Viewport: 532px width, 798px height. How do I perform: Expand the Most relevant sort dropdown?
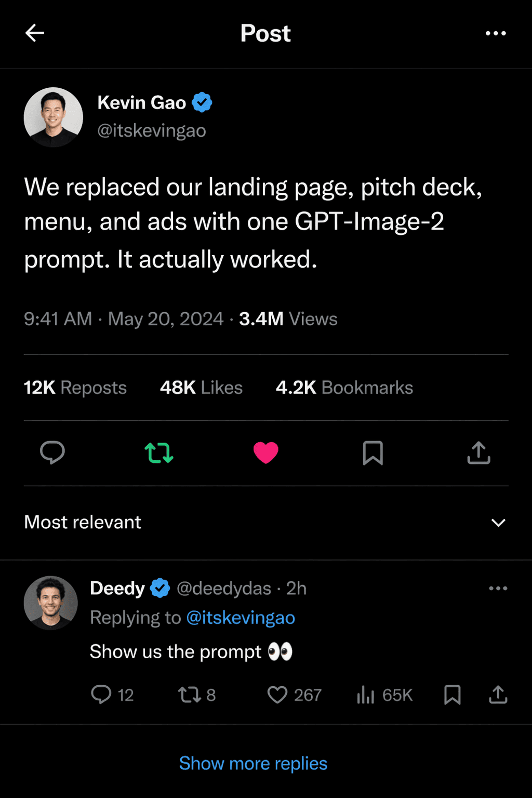498,523
